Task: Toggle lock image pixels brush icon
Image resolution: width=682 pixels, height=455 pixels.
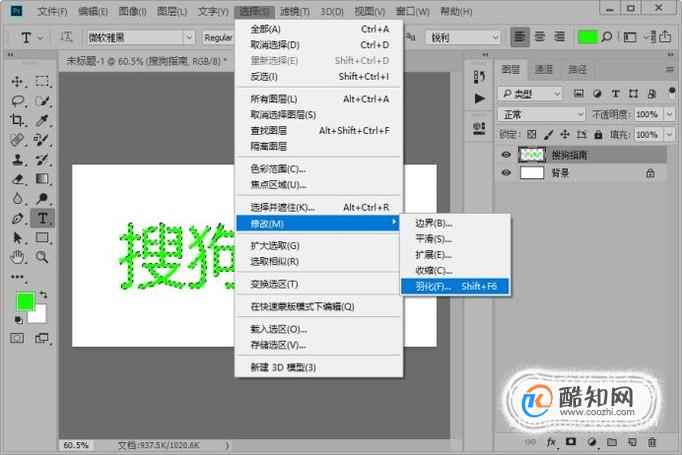Action: (548, 134)
